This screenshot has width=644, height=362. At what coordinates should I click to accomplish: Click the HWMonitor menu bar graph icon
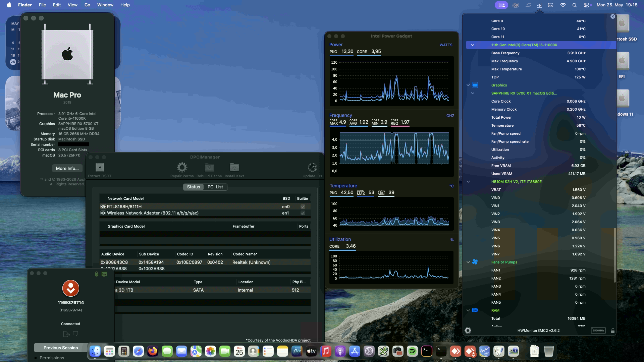tap(539, 5)
